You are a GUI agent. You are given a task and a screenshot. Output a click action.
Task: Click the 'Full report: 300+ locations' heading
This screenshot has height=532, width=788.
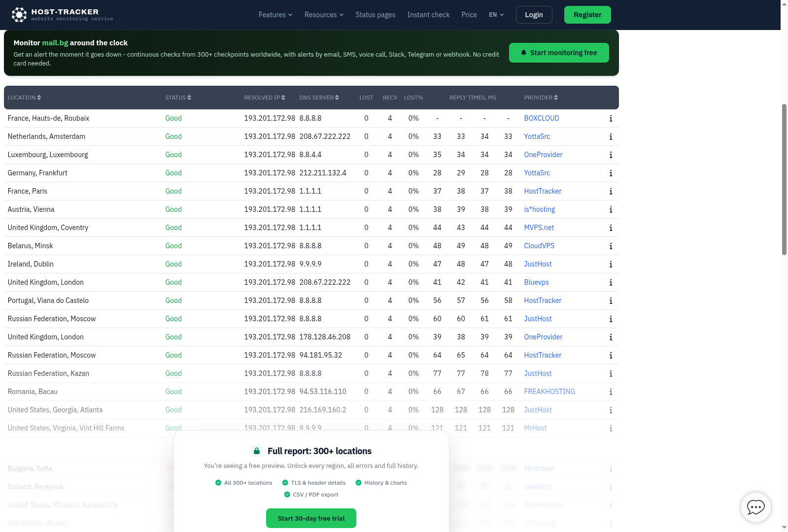pyautogui.click(x=319, y=451)
